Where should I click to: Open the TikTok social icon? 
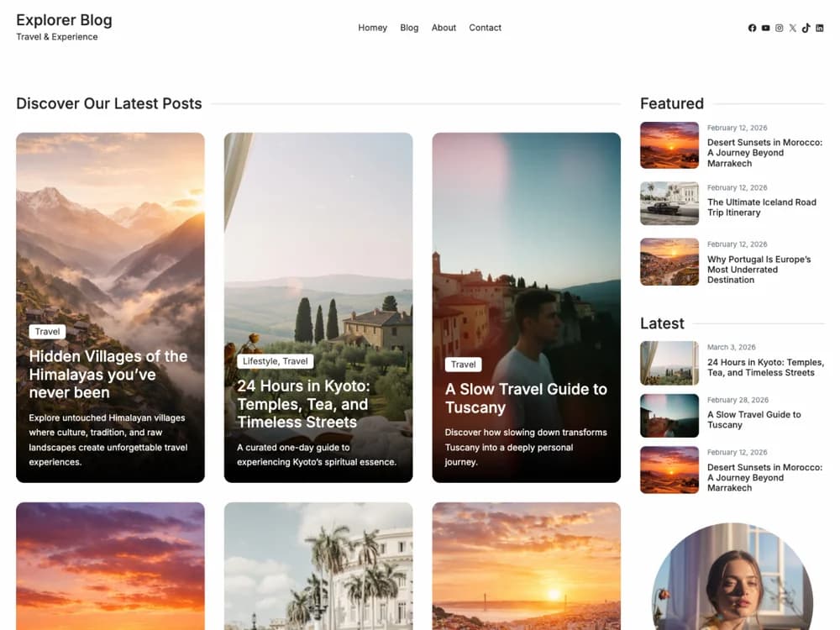806,28
